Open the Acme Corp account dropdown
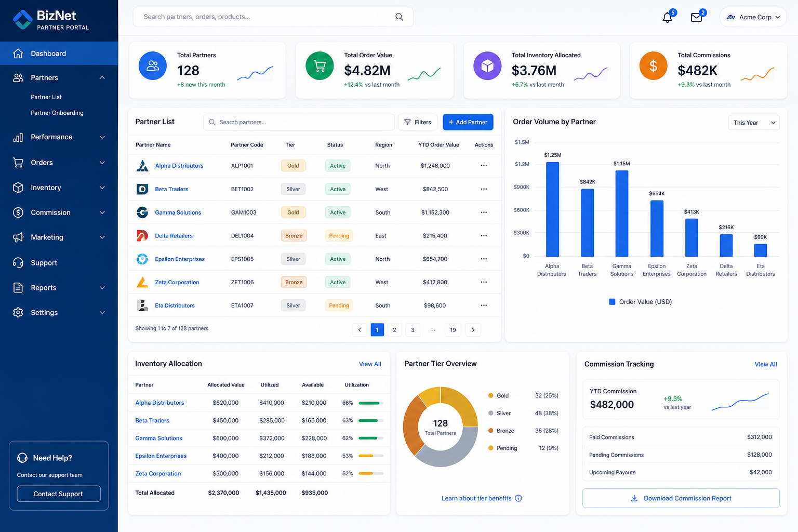The height and width of the screenshot is (532, 798). (x=753, y=17)
